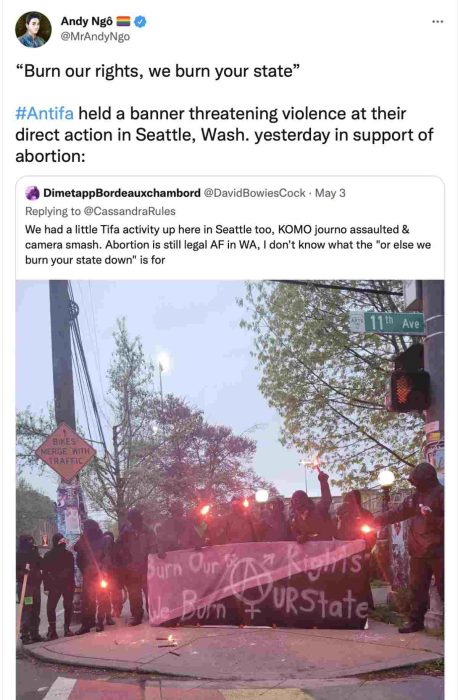458x700 pixels.
Task: Open the quoted tweet text about KOMO journo
Action: pyautogui.click(x=228, y=245)
